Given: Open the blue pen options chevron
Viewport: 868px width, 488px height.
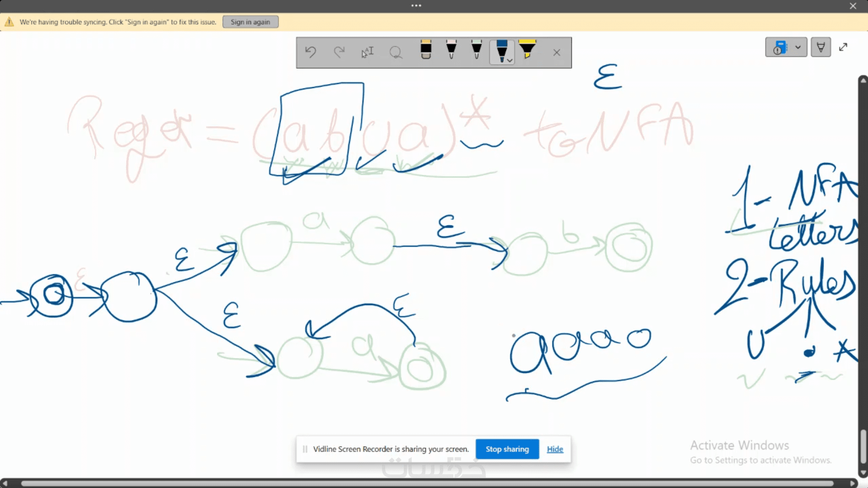Looking at the screenshot, I should pyautogui.click(x=510, y=61).
